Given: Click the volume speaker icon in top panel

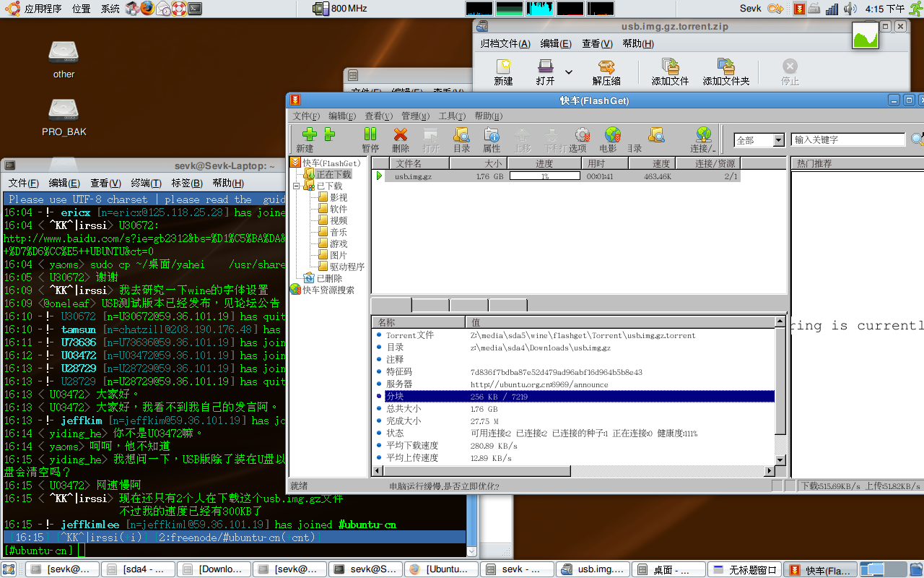Looking at the screenshot, I should (851, 9).
